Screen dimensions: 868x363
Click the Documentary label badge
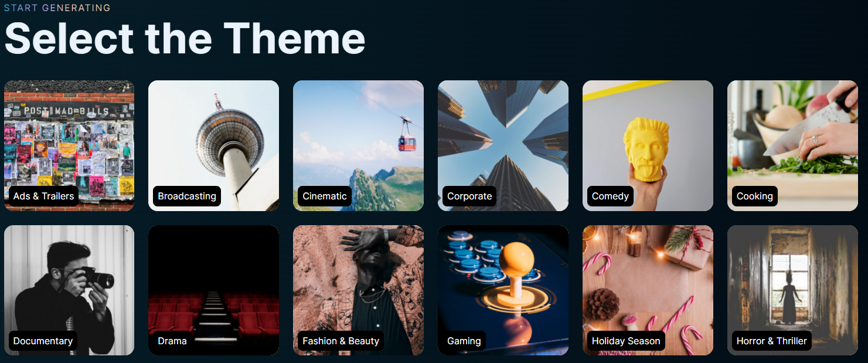tap(43, 341)
